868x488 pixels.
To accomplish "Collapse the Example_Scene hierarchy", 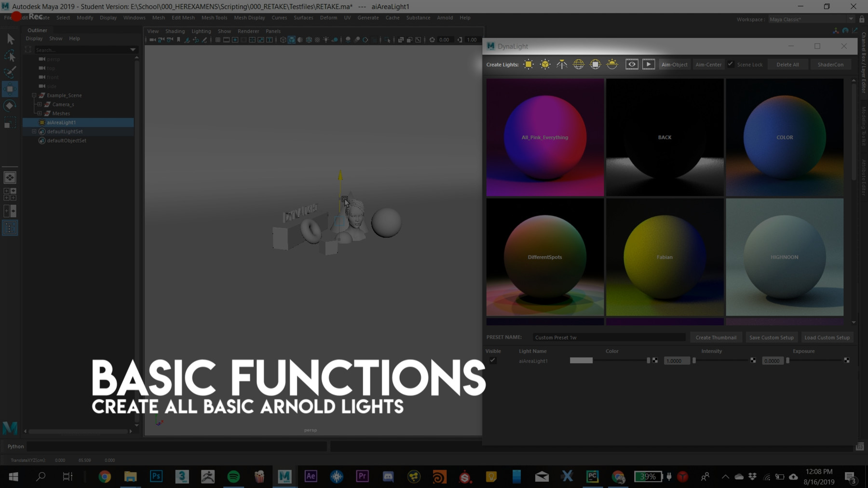I will [x=34, y=95].
